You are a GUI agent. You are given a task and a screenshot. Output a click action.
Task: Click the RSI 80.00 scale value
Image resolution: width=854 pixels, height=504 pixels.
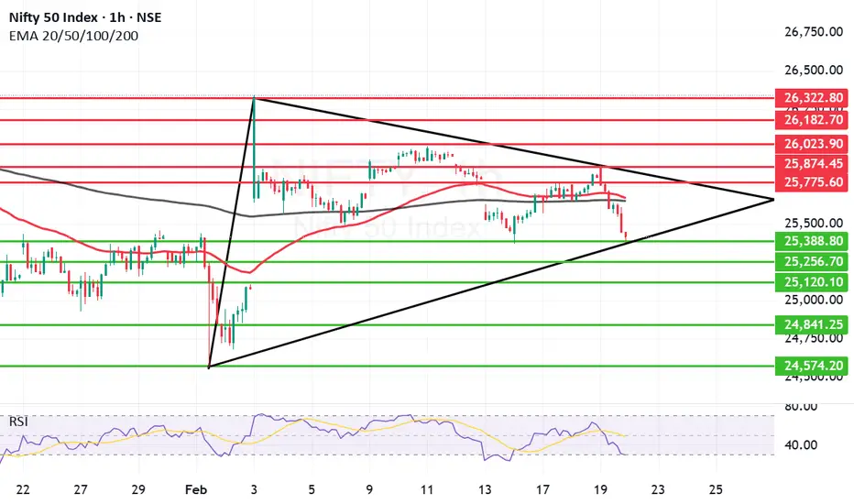click(x=801, y=407)
